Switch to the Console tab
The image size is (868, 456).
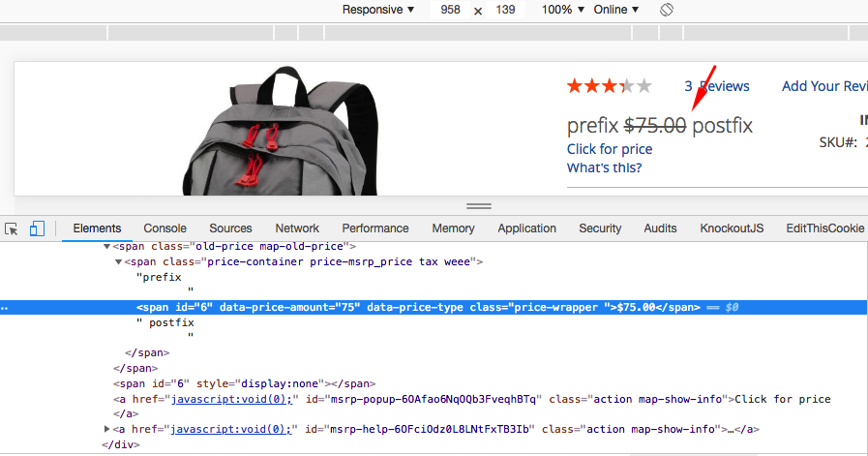pos(165,228)
